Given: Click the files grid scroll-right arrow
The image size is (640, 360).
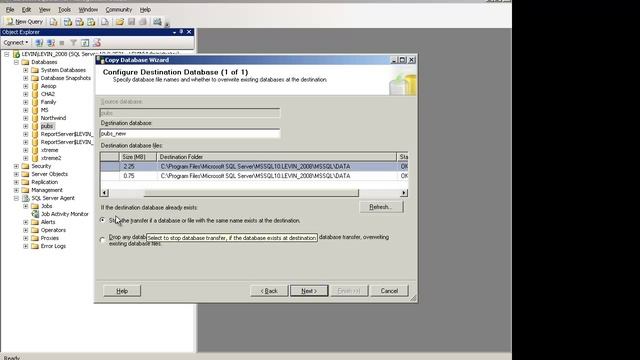Looking at the screenshot, I should (404, 193).
